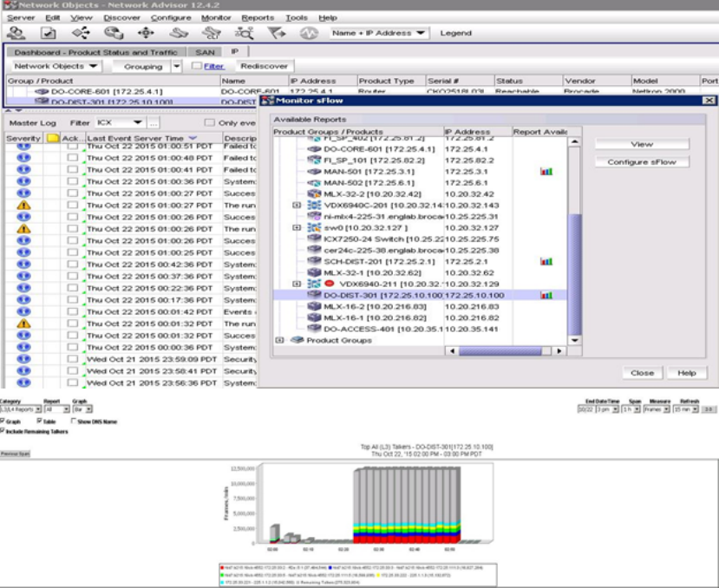Toggle Include Remaining Talkers checkbox

(3, 431)
